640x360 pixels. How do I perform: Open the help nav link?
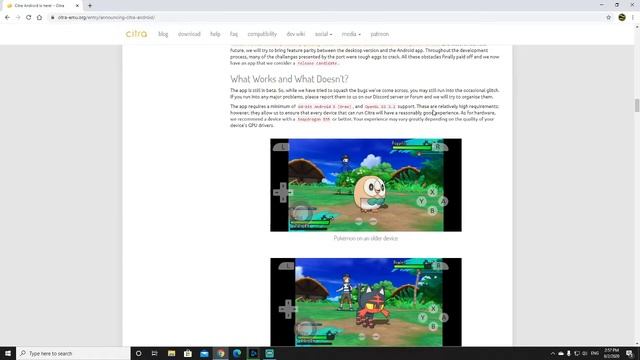[x=215, y=34]
